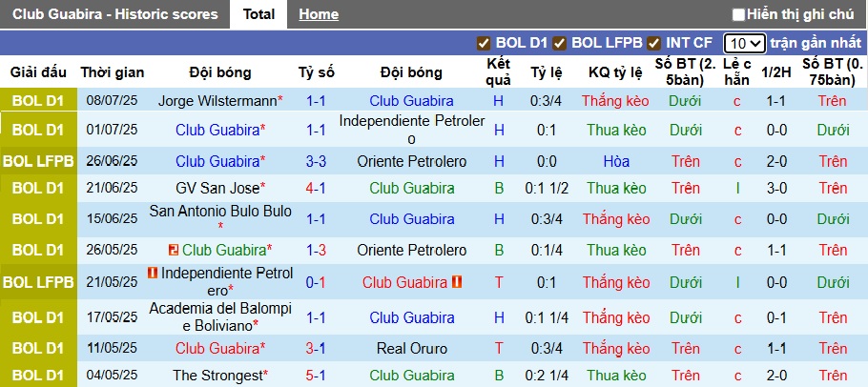Viewport: 868px width, 387px height.
Task: Click the BOL LFPB league badge on 26/06/25
Action: pos(38,161)
